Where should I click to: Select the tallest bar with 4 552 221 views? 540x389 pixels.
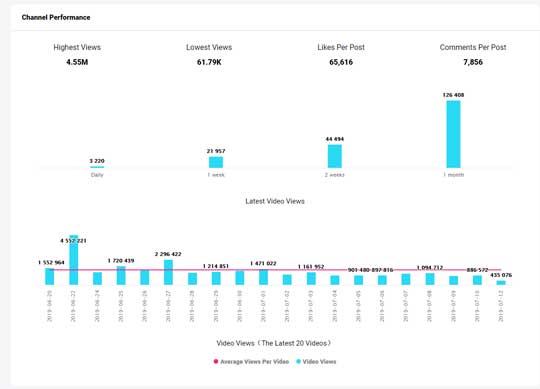pyautogui.click(x=74, y=260)
